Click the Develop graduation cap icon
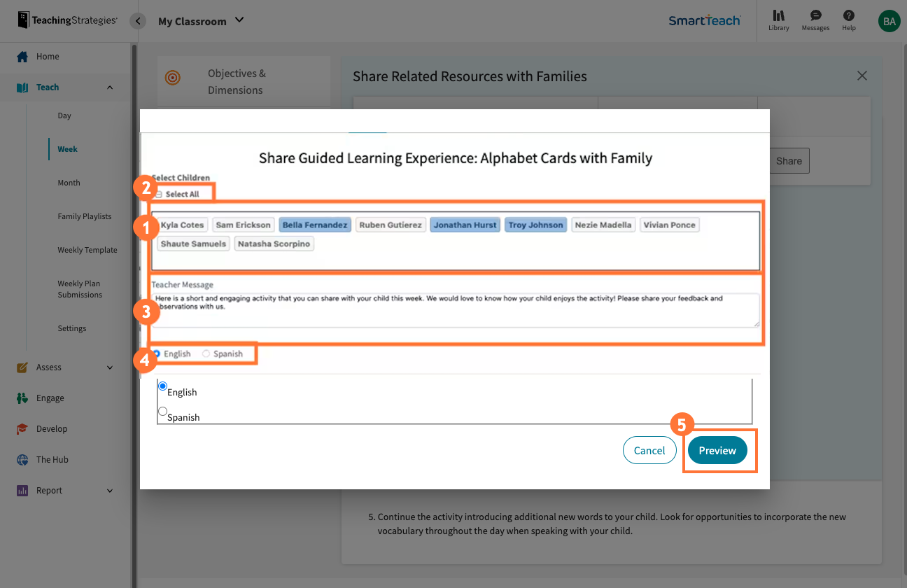 22,429
